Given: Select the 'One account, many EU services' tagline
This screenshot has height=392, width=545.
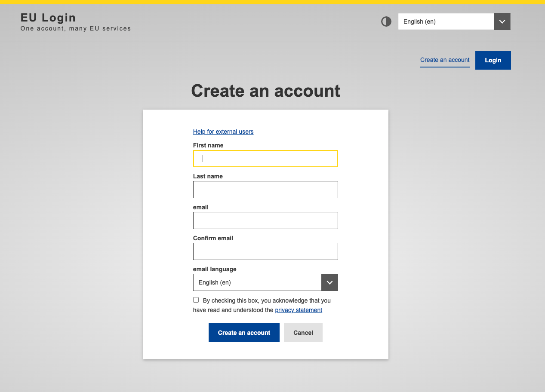Looking at the screenshot, I should 76,28.
